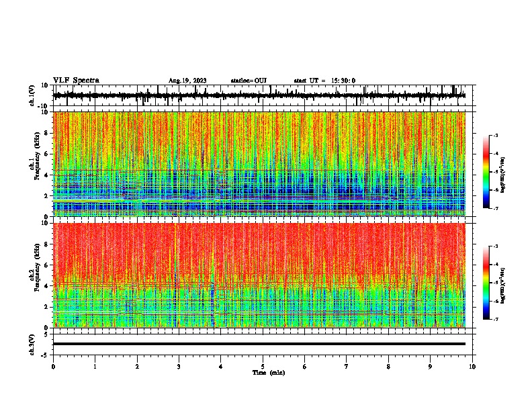This screenshot has width=532, height=411.
Task: Click the "VLF Spectra" plot title
Action: pos(76,81)
